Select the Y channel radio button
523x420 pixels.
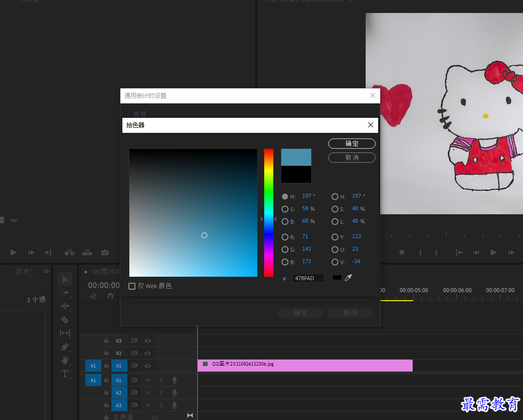pyautogui.click(x=335, y=237)
